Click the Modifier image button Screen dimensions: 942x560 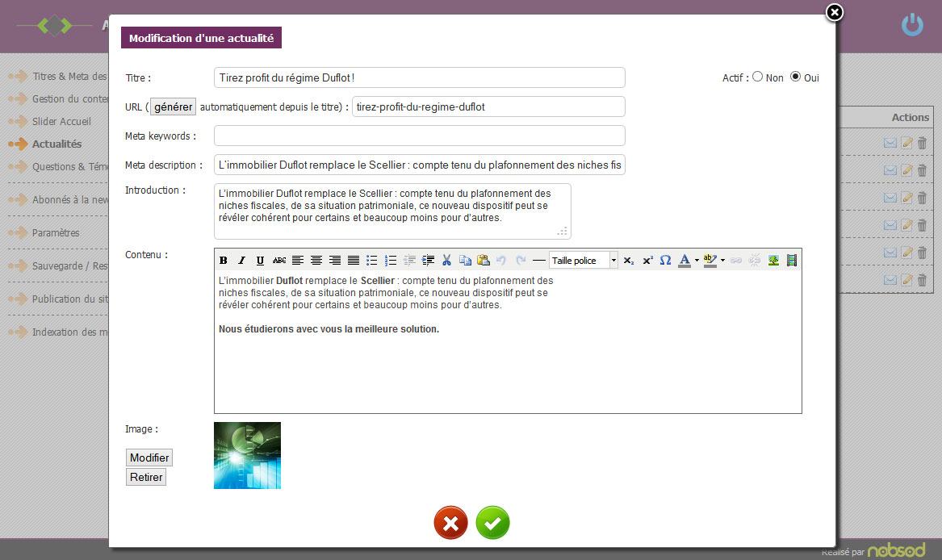149,458
